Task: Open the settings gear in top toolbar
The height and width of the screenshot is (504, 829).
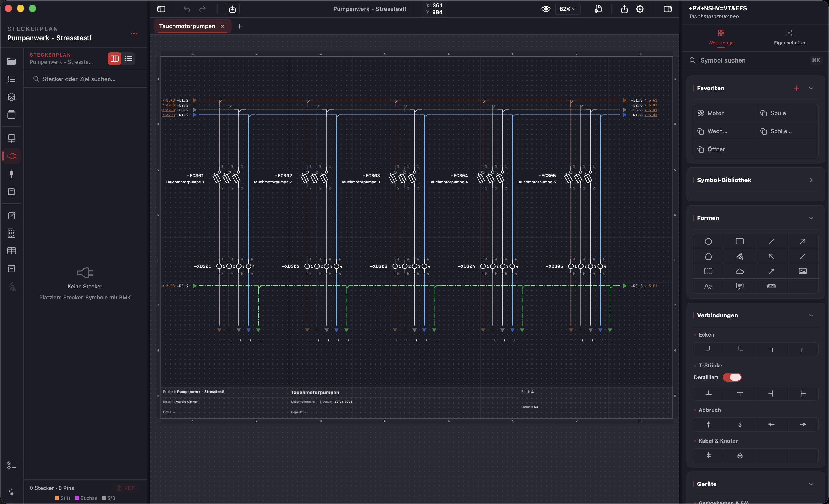Action: click(x=640, y=9)
